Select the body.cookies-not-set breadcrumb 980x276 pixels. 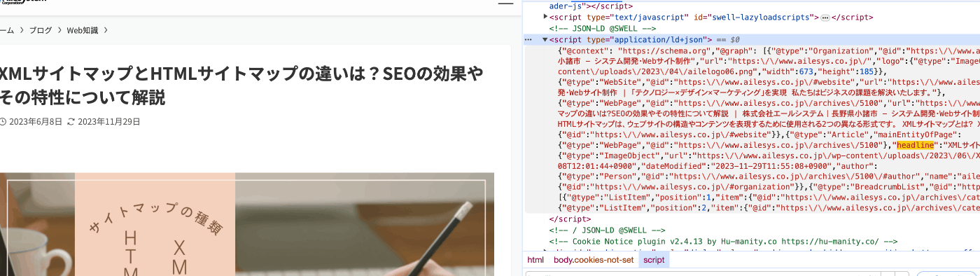(594, 260)
